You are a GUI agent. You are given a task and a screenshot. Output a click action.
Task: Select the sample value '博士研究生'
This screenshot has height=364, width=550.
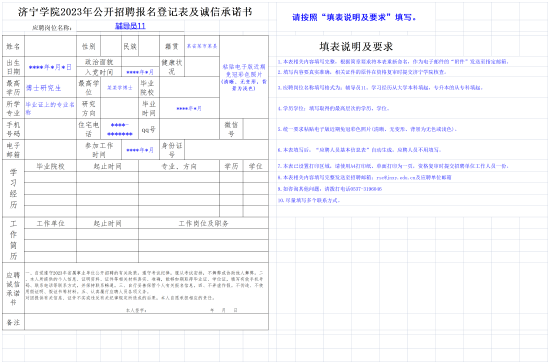(43, 88)
